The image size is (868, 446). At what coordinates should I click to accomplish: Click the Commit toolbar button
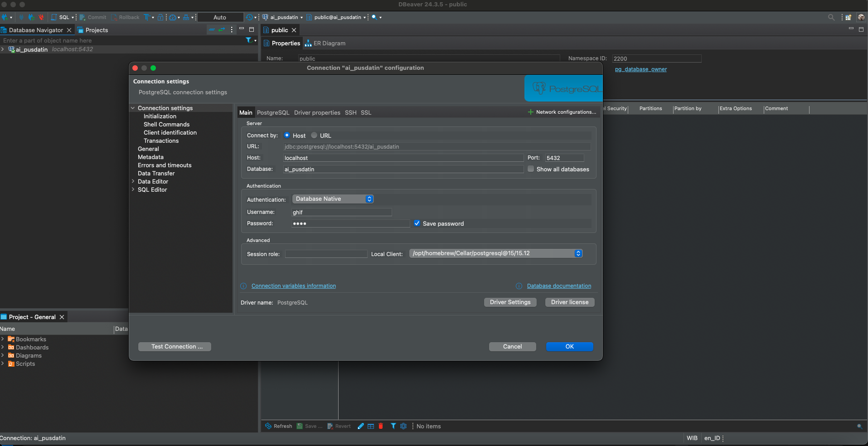coord(93,17)
